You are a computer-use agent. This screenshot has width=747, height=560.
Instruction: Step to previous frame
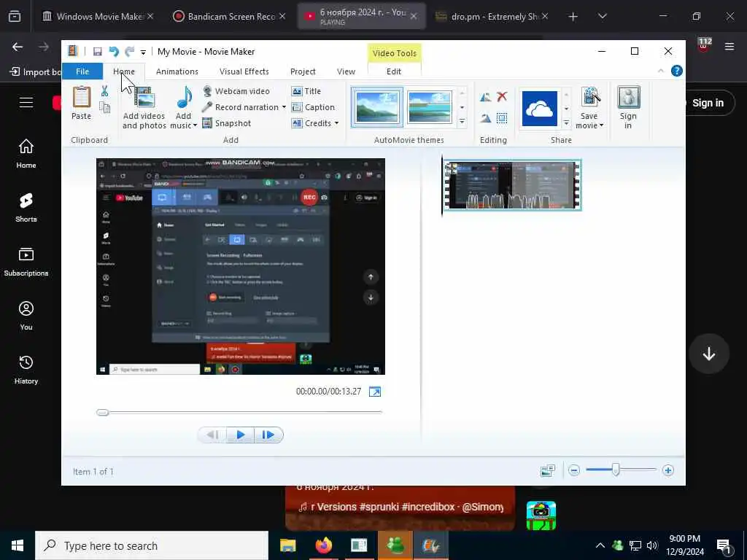click(x=212, y=435)
